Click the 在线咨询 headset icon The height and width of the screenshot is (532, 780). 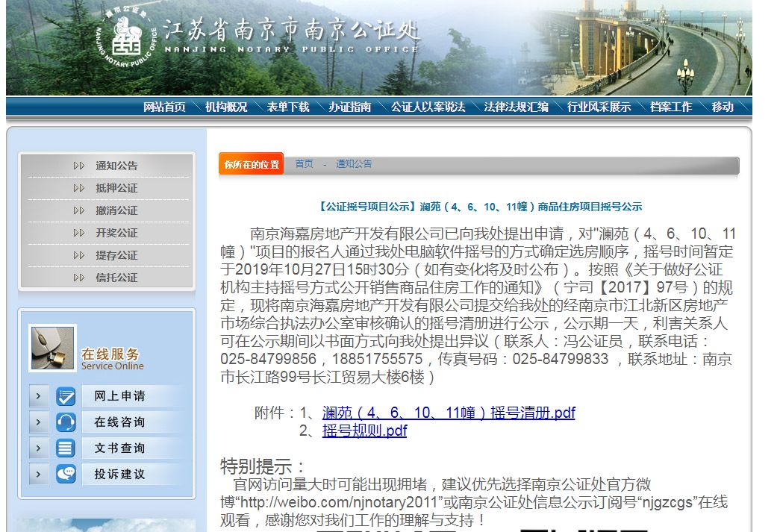(x=66, y=422)
